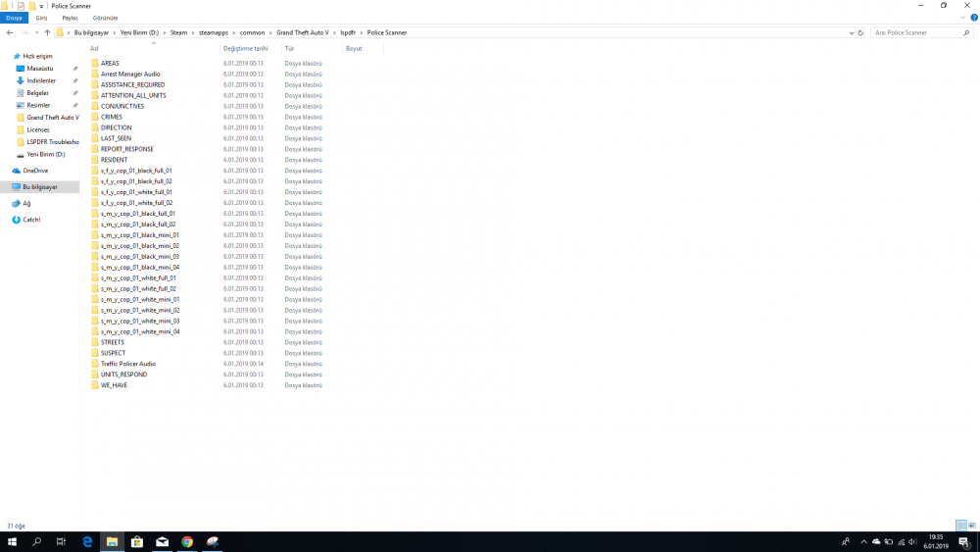
Task: Select the STREETS folder
Action: (x=113, y=342)
